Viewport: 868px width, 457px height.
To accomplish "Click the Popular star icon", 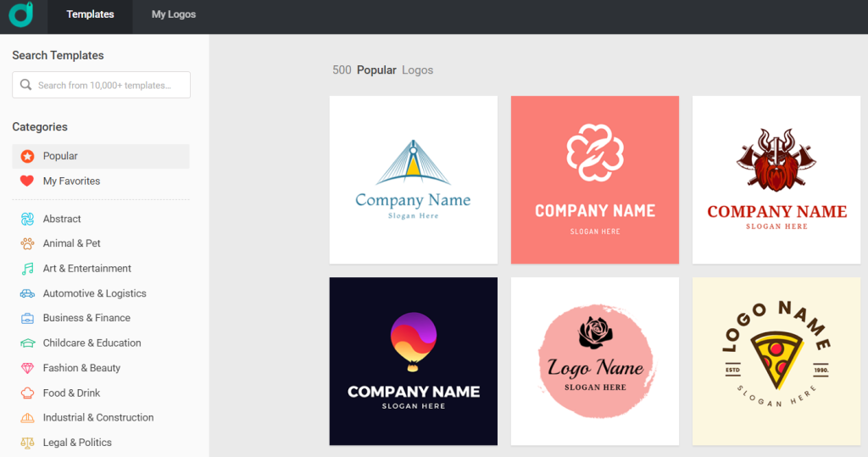I will click(27, 156).
